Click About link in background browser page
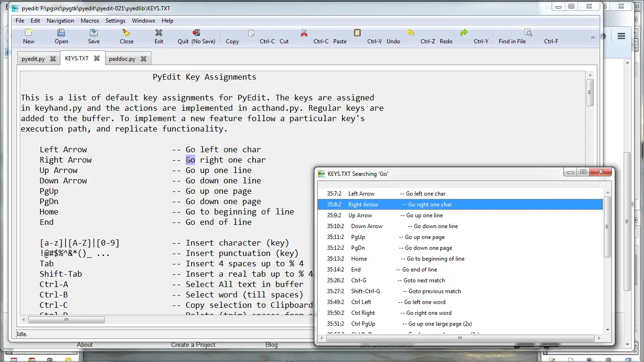 click(85, 345)
